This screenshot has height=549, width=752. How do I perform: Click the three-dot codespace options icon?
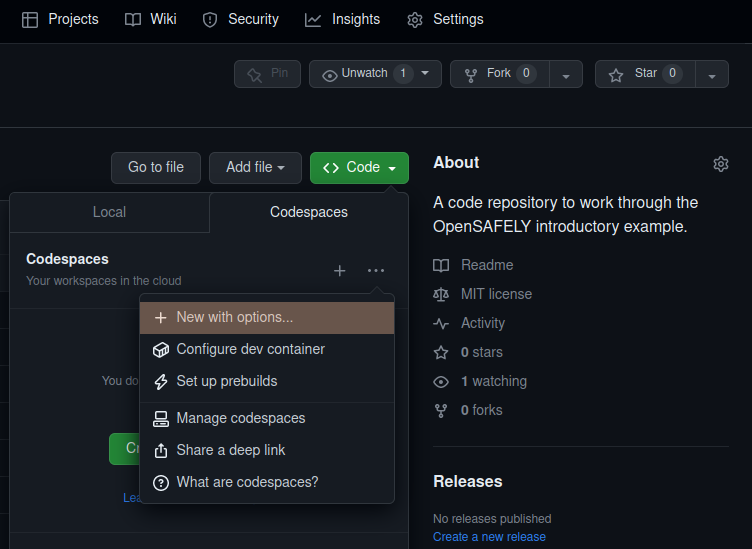(376, 270)
